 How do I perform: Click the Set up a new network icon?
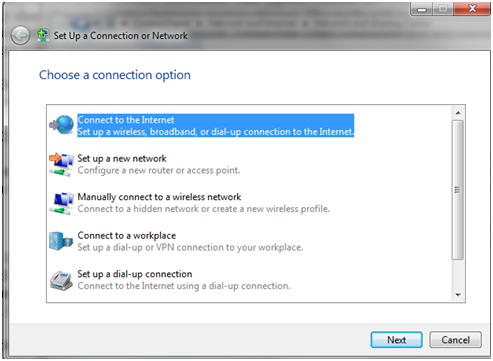pos(61,164)
